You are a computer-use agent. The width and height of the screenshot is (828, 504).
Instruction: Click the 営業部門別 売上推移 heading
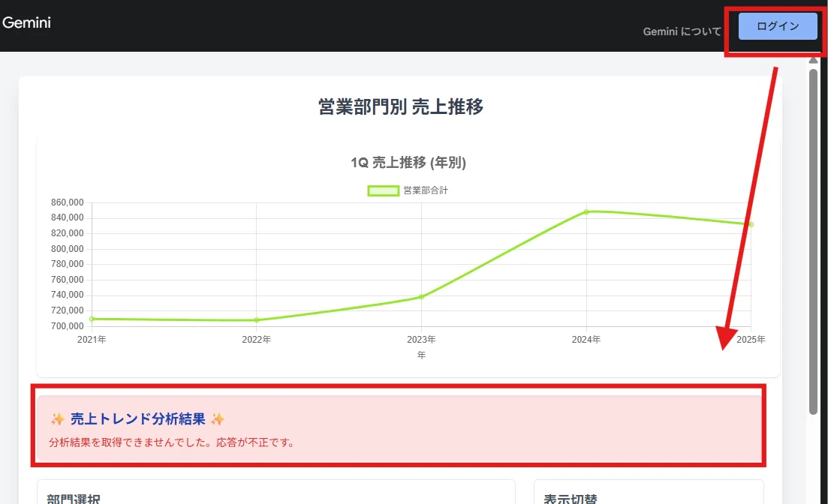401,106
